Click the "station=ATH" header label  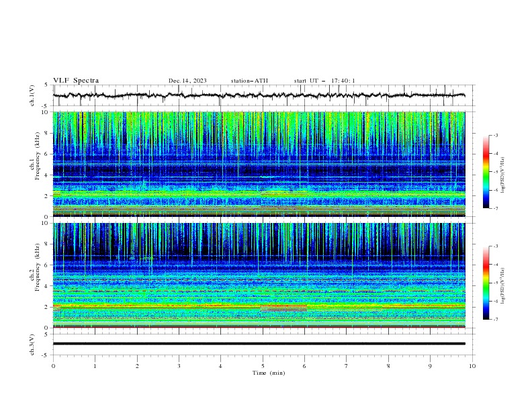point(249,81)
